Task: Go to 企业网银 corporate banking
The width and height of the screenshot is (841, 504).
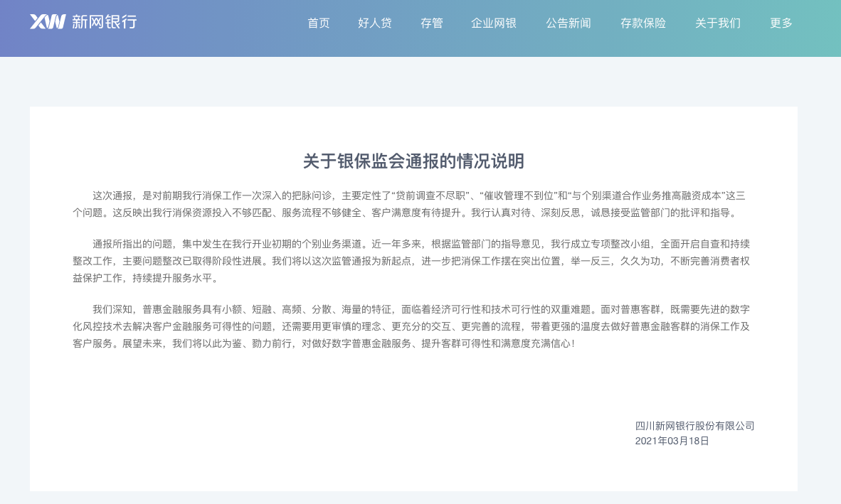Action: 494,23
